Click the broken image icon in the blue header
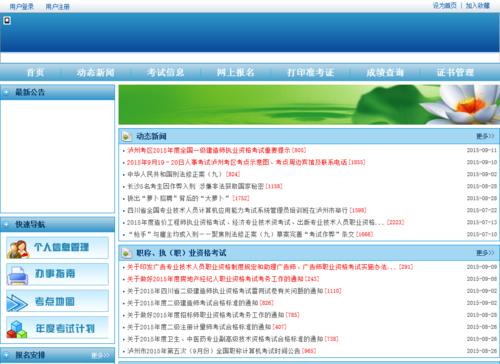The width and height of the screenshot is (500, 364). (7, 21)
